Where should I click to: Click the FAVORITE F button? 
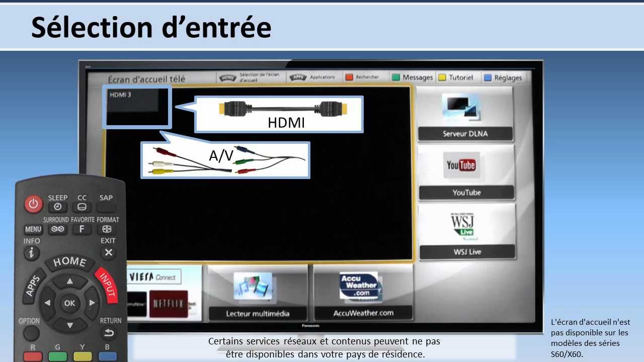coord(82,229)
